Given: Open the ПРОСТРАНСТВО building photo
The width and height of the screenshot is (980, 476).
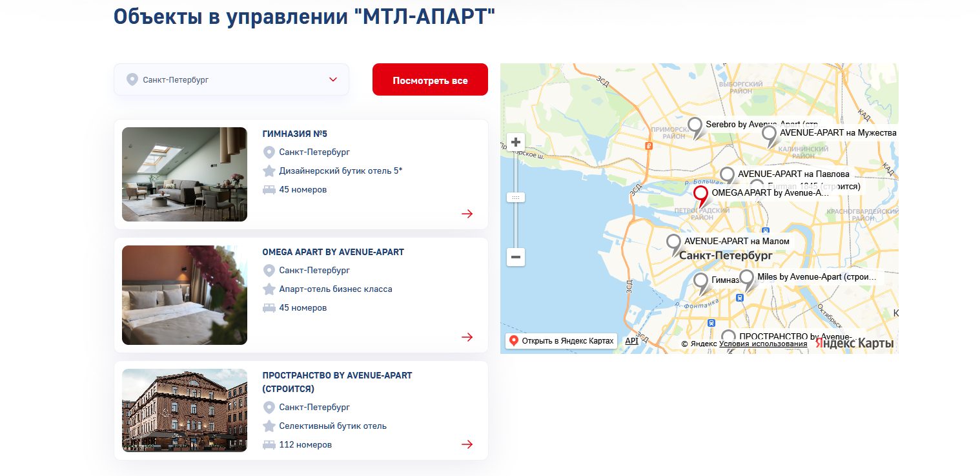Looking at the screenshot, I should [x=185, y=410].
